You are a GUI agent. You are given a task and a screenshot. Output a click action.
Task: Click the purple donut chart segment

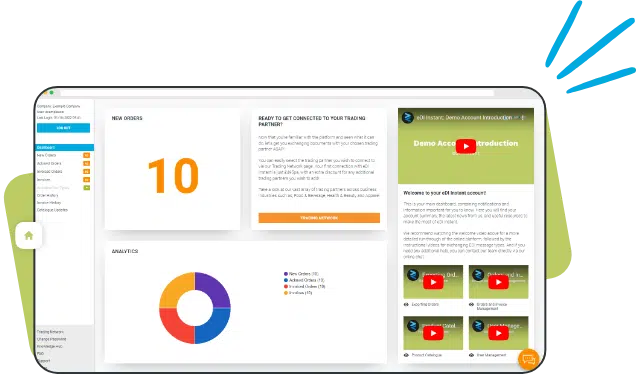214,288
